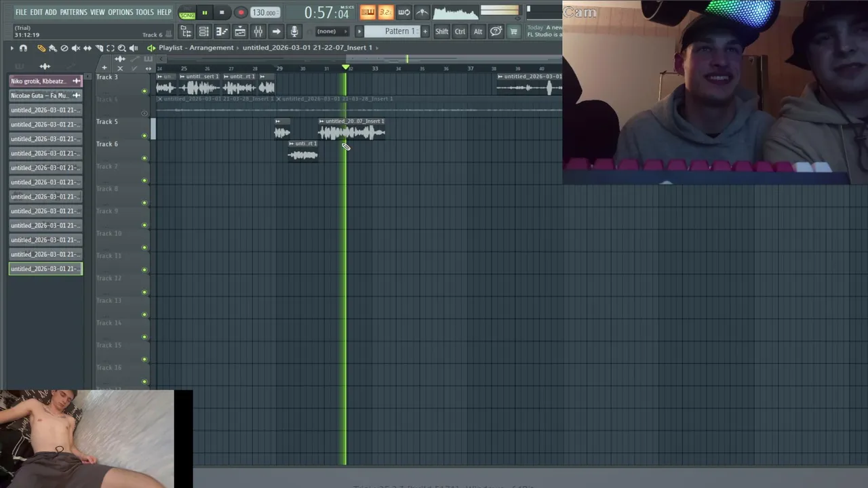Toggle Track 3 mute light
Viewport: 868px width, 488px height.
pyautogui.click(x=144, y=91)
